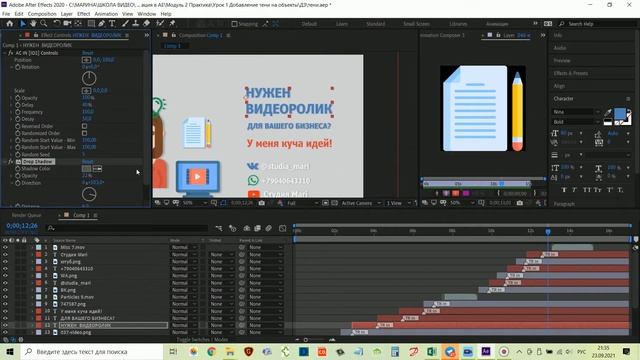Screen dimensions: 640x360
Task: Hide the Particles 8.mov layer eye
Action: pyautogui.click(x=5, y=297)
